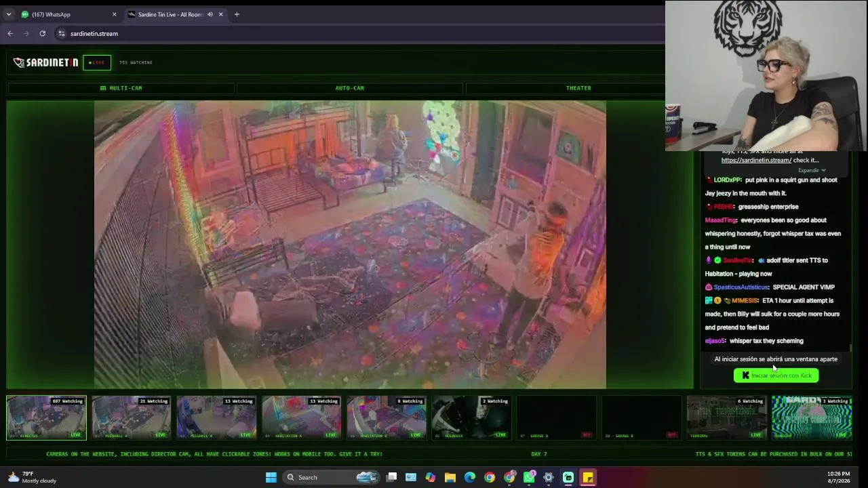Go forward in browser history

[x=26, y=33]
